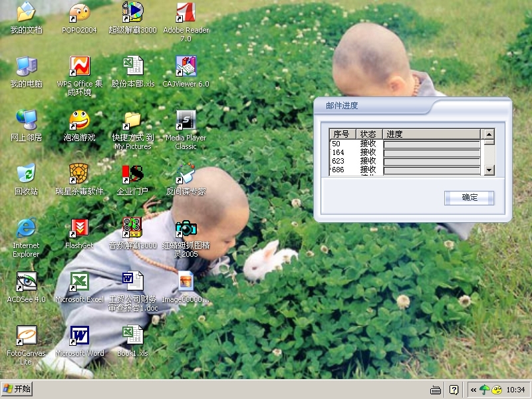Screen dimensions: 532x399
Task: Click the keyboard input method icon
Action: [436, 390]
